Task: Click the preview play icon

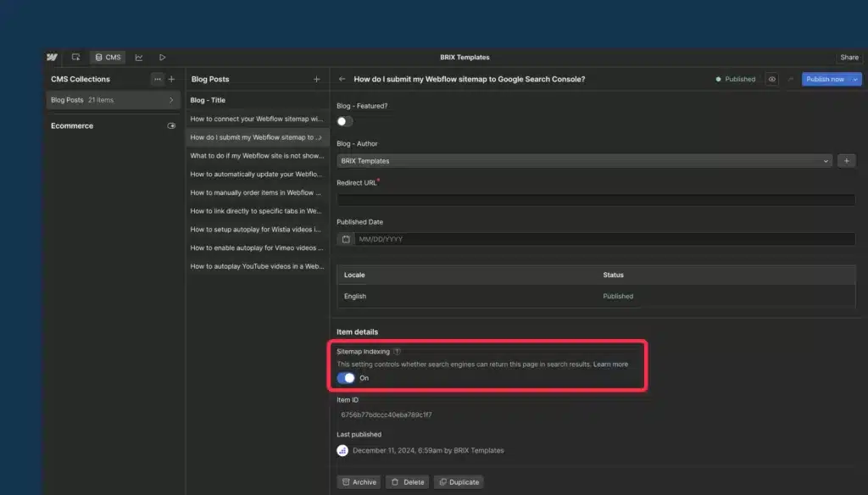Action: [162, 58]
